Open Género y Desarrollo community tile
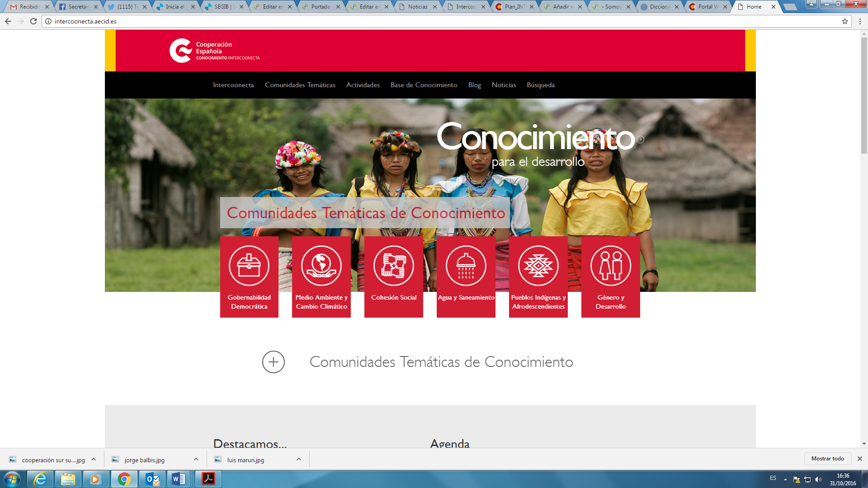The image size is (868, 488). click(x=611, y=277)
